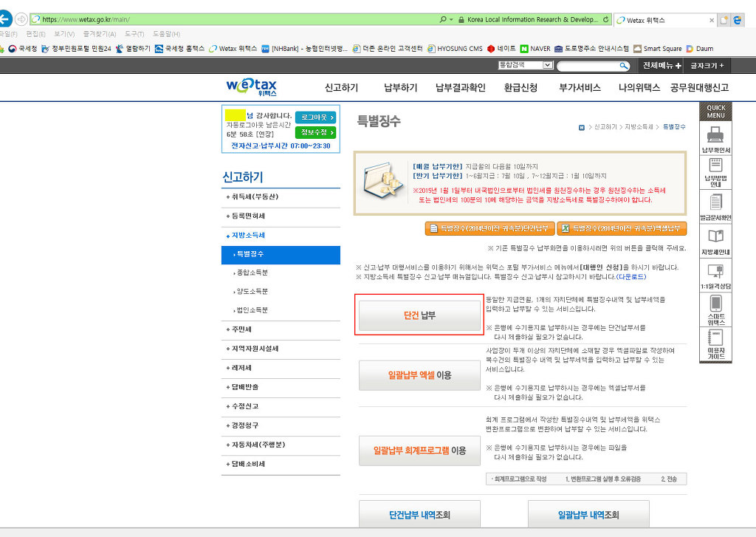Select 법인소득분 submenu item
The image size is (756, 537).
click(252, 311)
